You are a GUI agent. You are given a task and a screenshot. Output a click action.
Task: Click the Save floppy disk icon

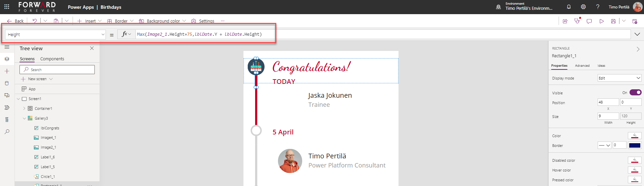pos(613,21)
